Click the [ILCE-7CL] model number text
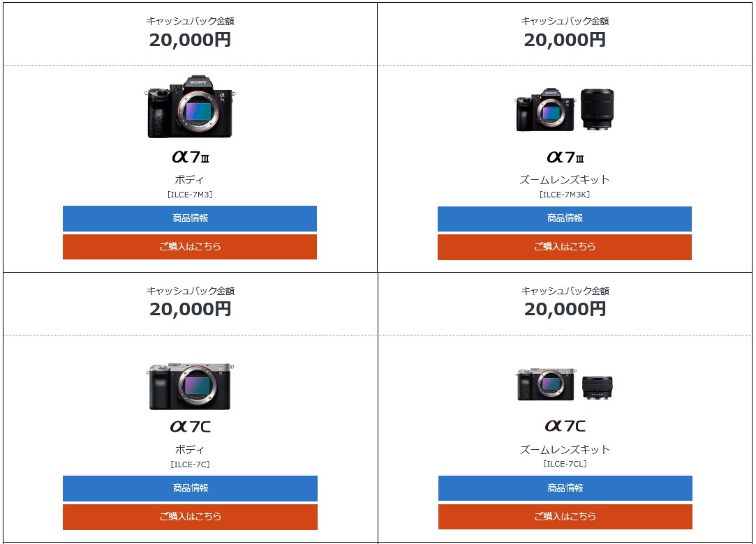Image resolution: width=756 pixels, height=544 pixels. (x=565, y=464)
